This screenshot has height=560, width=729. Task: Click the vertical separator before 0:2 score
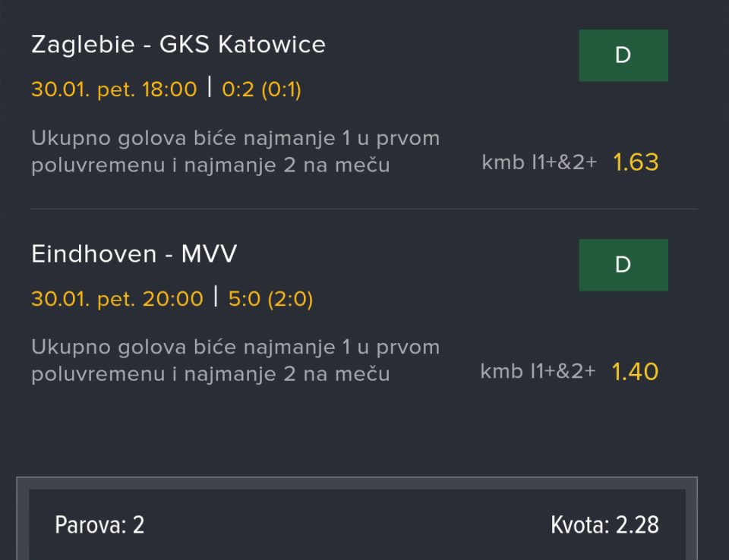click(210, 88)
